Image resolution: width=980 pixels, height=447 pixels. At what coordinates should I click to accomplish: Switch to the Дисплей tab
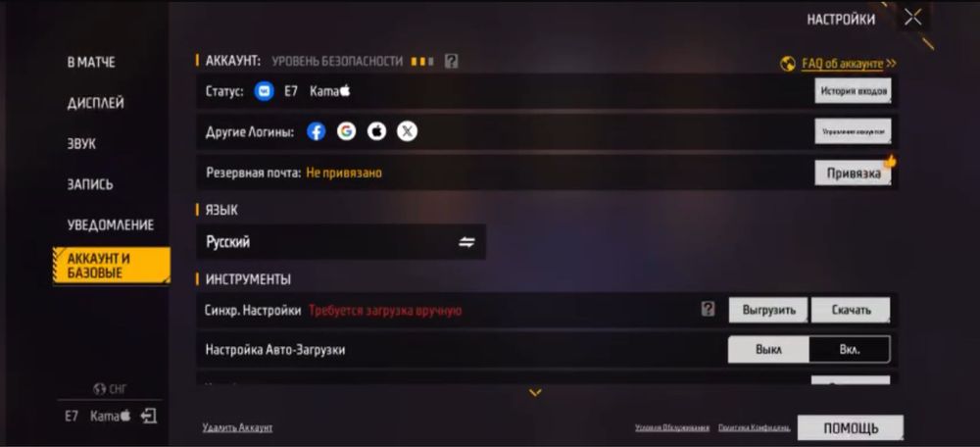click(x=96, y=103)
